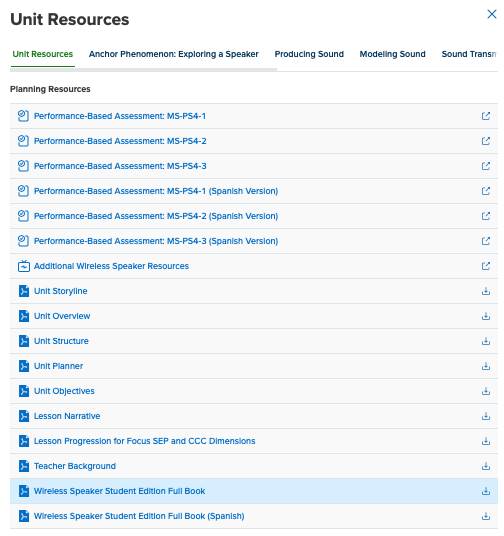Download Wireless Speaker Student Edition Full Book
Viewport: 504px width, 536px height.
click(486, 491)
